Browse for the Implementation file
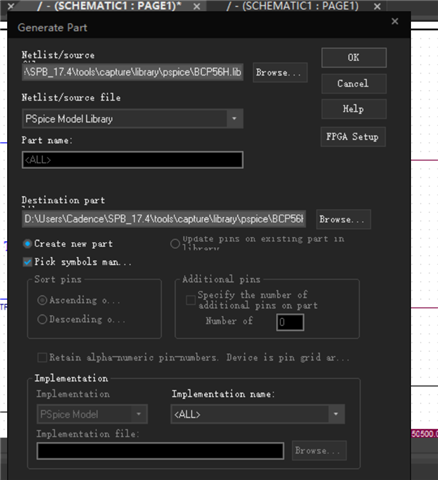This screenshot has height=480, width=438. pyautogui.click(x=319, y=451)
